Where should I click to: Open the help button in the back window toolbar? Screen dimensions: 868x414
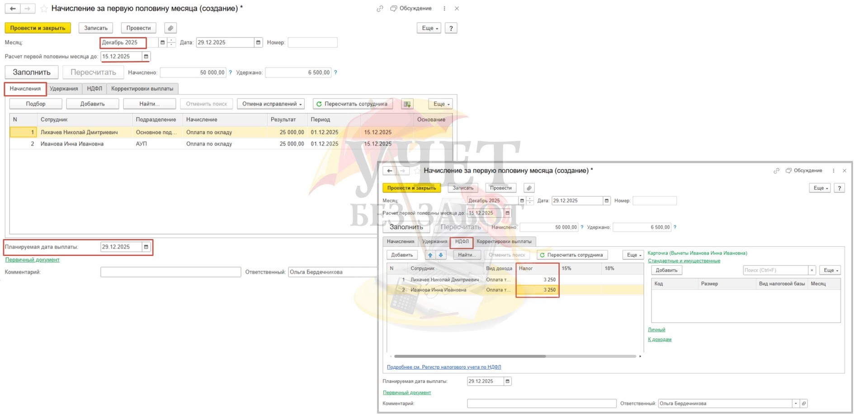[451, 28]
